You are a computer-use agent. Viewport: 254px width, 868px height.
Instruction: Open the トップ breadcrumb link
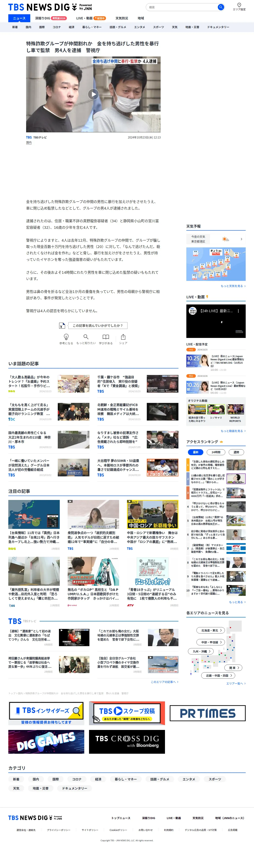[x=12, y=693]
